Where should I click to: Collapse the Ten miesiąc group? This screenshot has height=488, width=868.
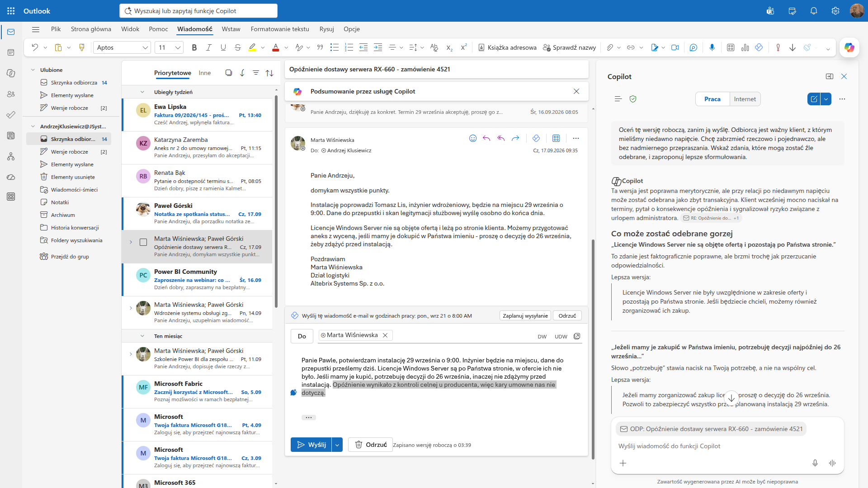tap(142, 336)
